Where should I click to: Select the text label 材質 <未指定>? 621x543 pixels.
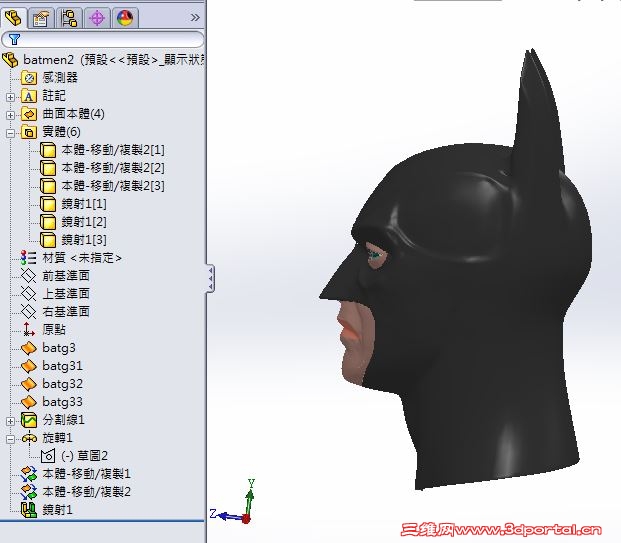(82, 258)
